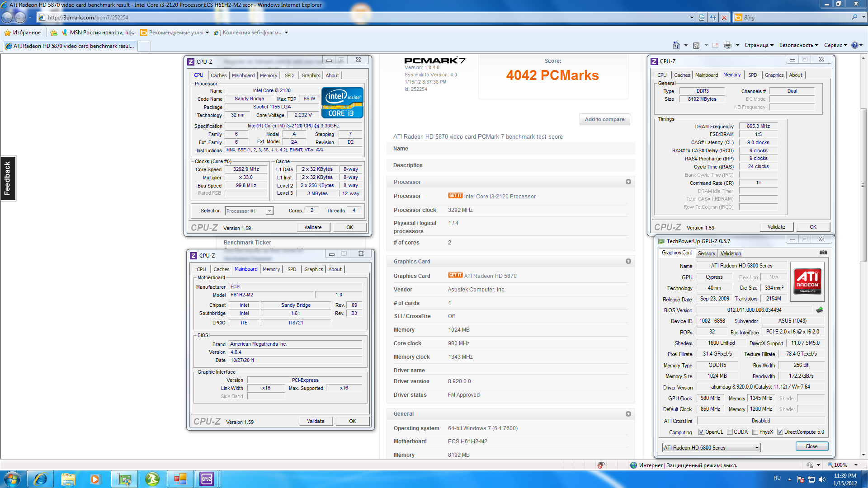Click the Add to Favorites bar icon
This screenshot has width=868, height=488.
(x=54, y=33)
